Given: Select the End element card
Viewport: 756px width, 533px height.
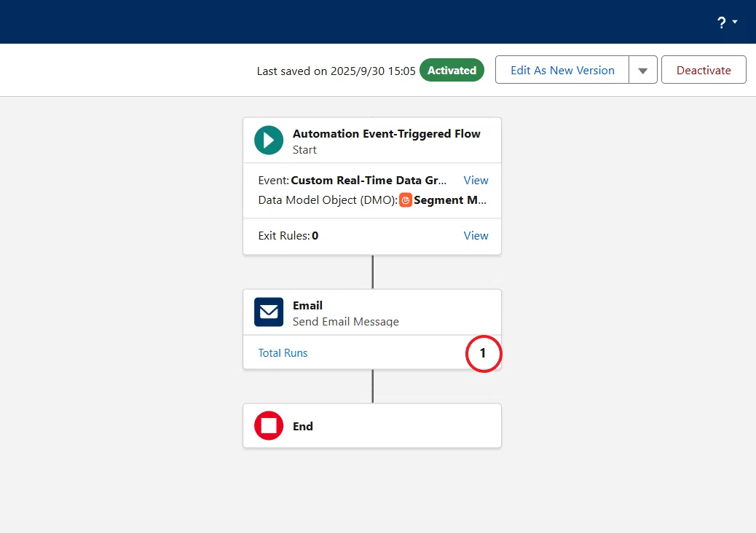Looking at the screenshot, I should click(x=372, y=425).
